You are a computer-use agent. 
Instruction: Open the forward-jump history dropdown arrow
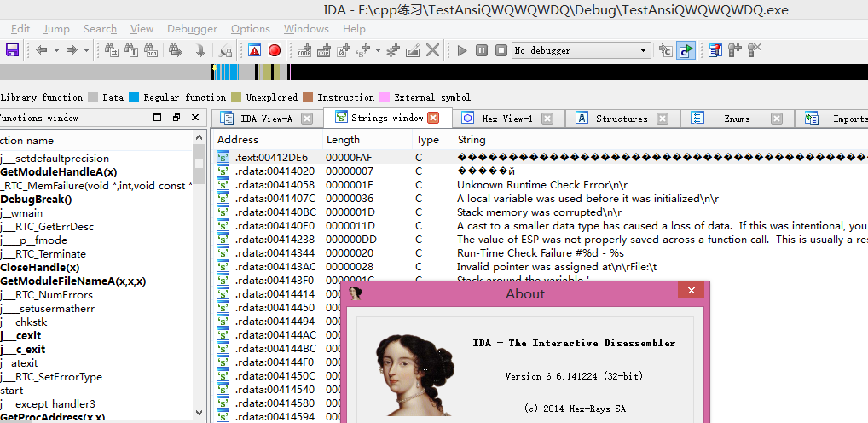click(86, 50)
